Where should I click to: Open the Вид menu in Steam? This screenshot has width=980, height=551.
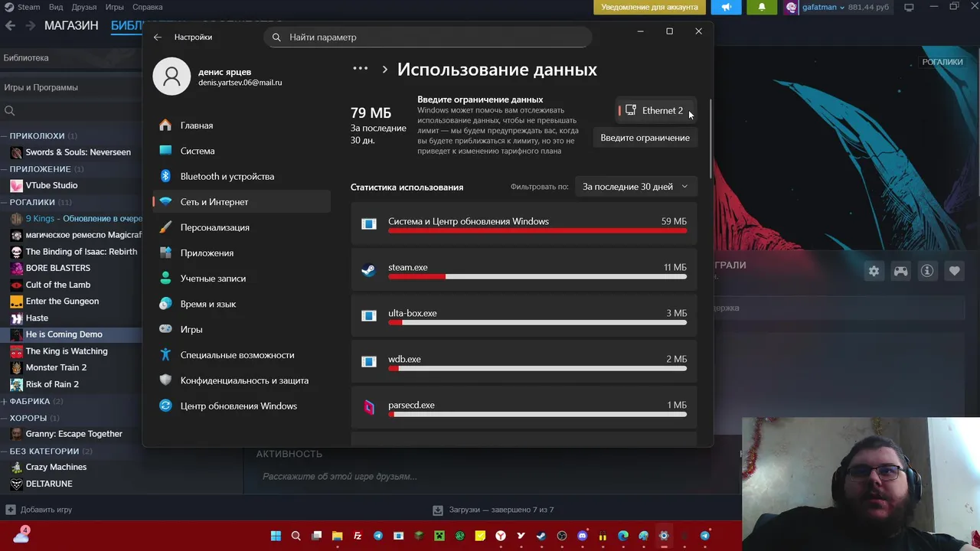tap(56, 7)
